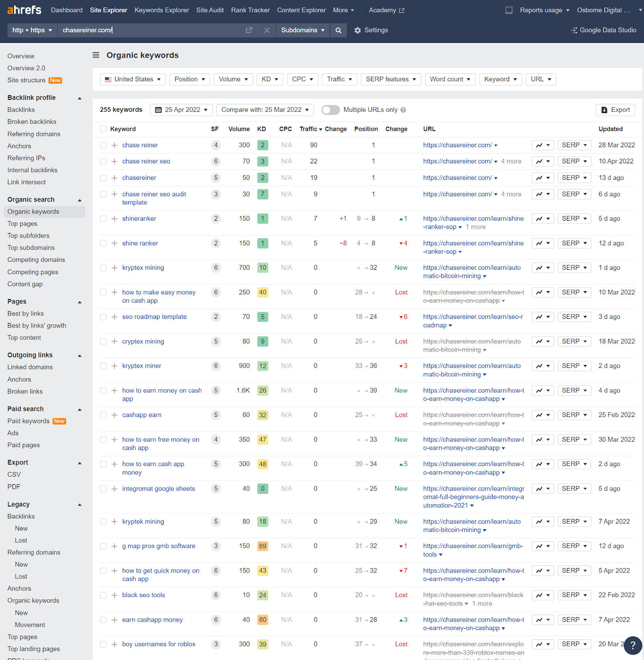Open the More menu

[x=343, y=10]
